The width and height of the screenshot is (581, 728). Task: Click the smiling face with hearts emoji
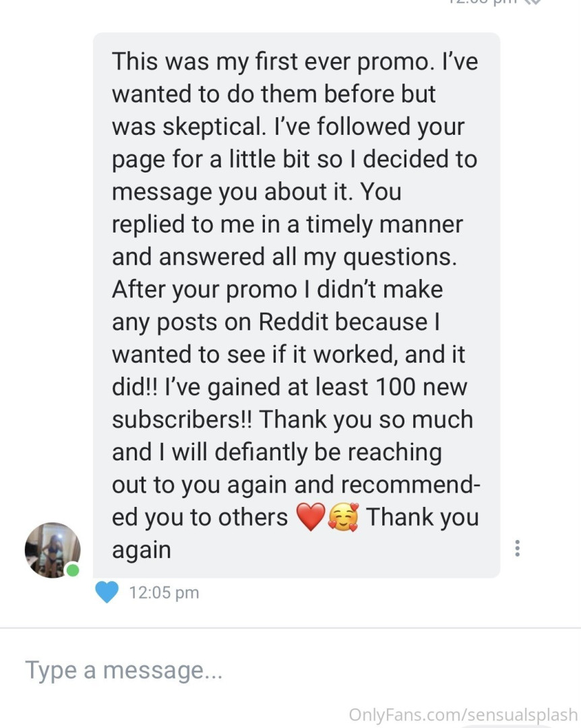point(344,518)
